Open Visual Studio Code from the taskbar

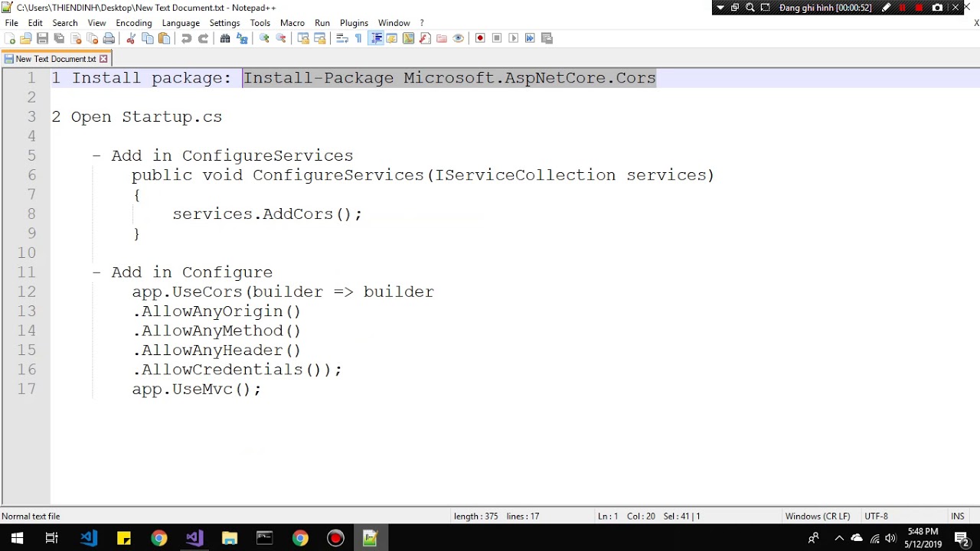click(x=88, y=538)
